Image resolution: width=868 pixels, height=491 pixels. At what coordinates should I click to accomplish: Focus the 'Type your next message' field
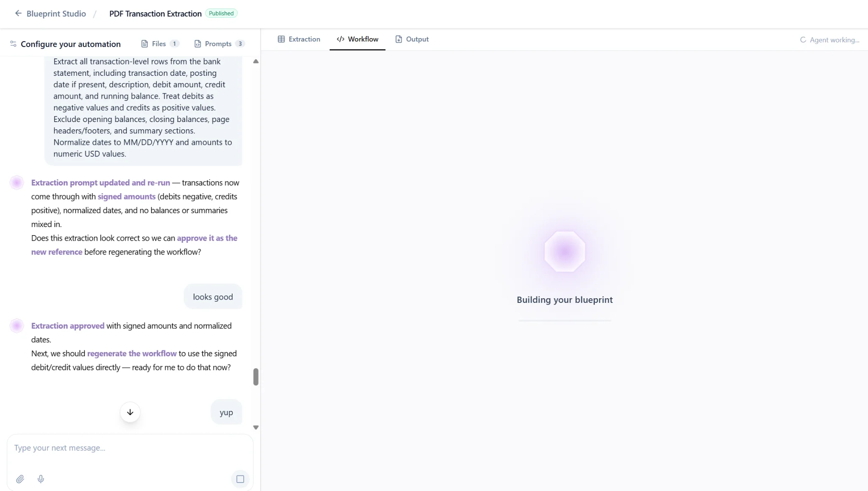127,448
